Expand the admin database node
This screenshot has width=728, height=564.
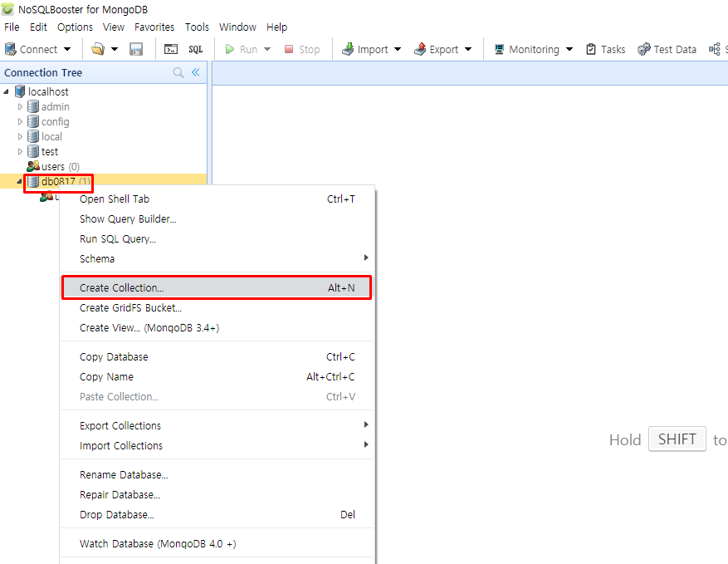pyautogui.click(x=20, y=107)
